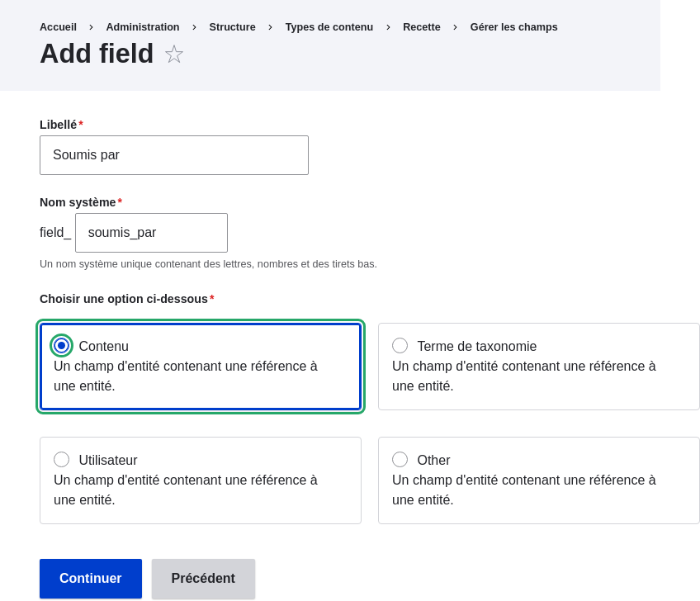
Task: Click the Continuer button
Action: (x=91, y=578)
